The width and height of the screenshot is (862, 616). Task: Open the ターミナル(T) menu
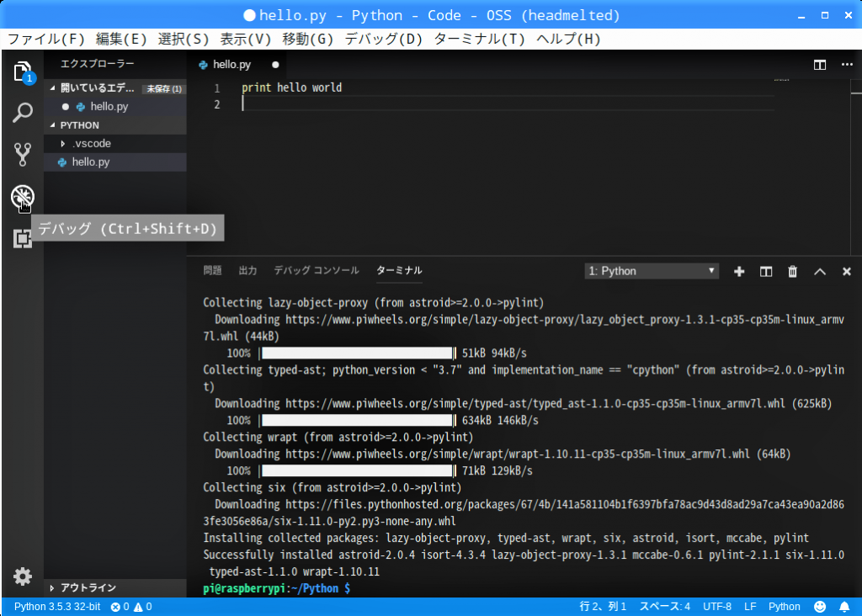[x=479, y=39]
